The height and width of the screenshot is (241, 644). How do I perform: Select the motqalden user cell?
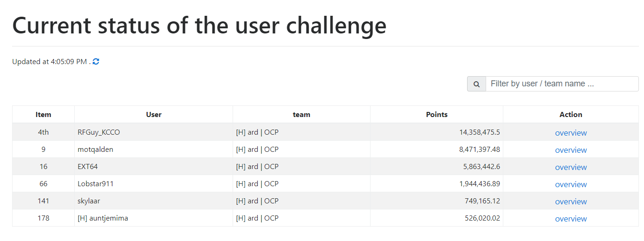coord(154,149)
